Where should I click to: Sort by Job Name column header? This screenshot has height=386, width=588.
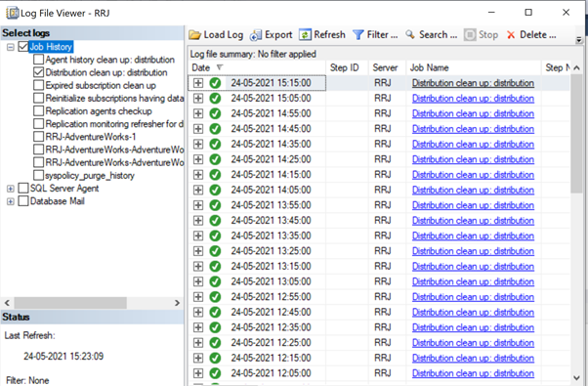(474, 67)
